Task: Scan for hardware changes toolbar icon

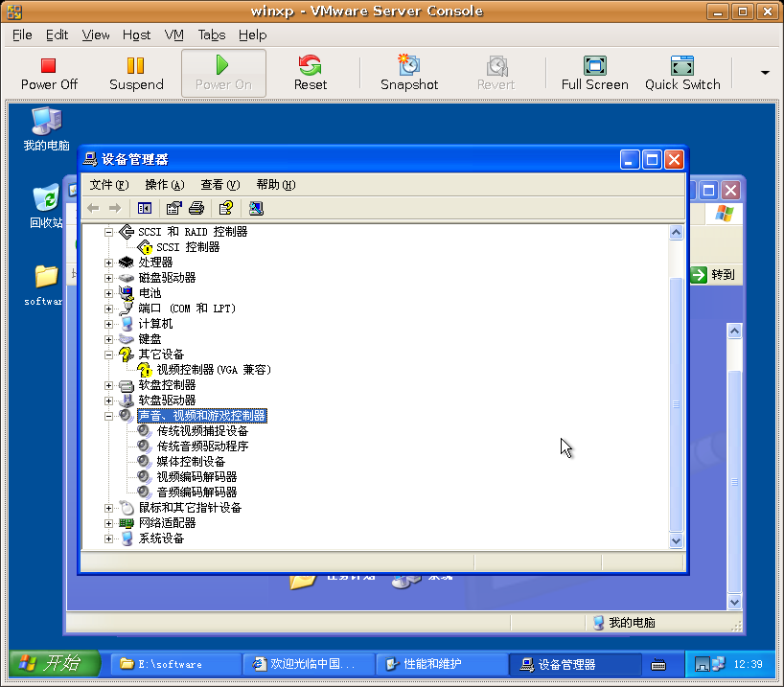Action: click(256, 208)
